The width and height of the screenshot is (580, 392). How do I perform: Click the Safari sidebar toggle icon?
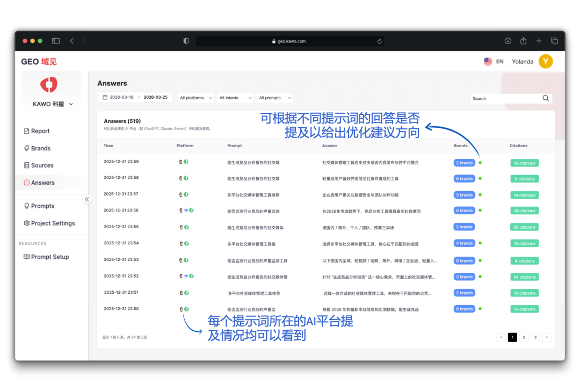tap(55, 41)
